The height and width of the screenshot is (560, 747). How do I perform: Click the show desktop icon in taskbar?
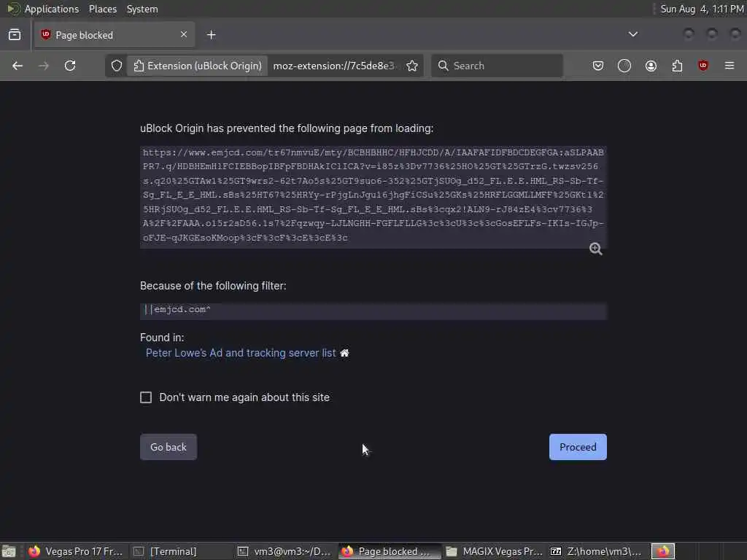pos(9,551)
